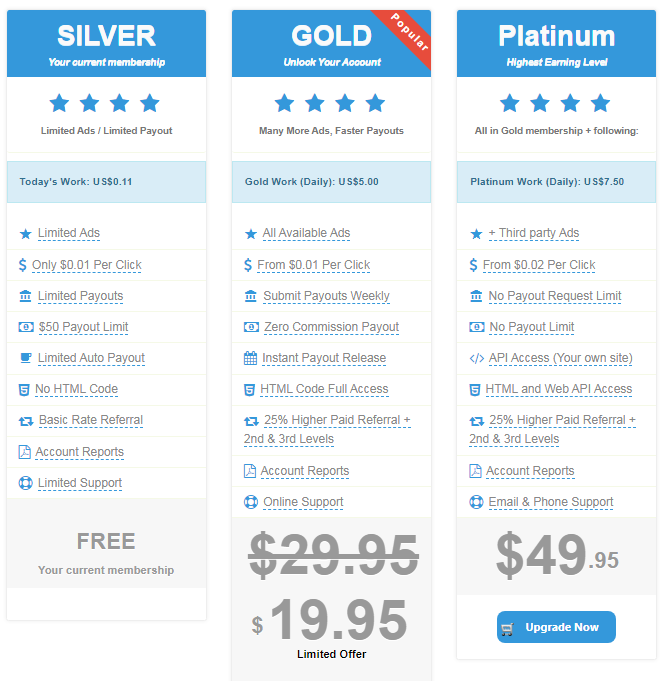This screenshot has height=681, width=666.
Task: Click the HTML5 icon next to No HTML Code
Action: point(24,390)
